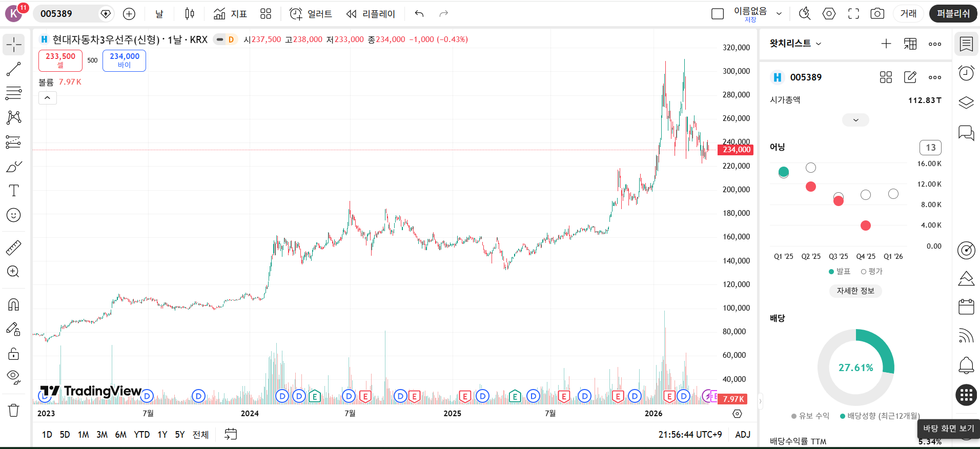
Task: Open the Fibonacci retracement tools
Action: pos(14,93)
